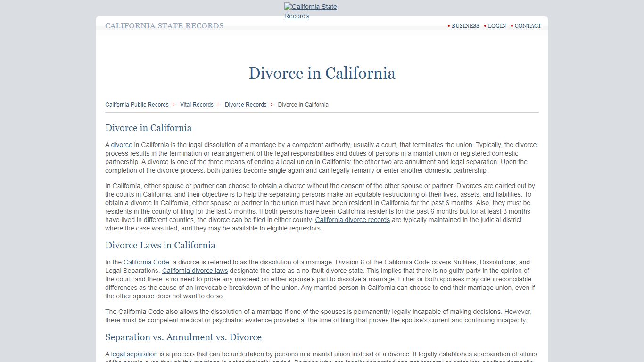
Task: Open the legal separation link
Action: pos(134,354)
